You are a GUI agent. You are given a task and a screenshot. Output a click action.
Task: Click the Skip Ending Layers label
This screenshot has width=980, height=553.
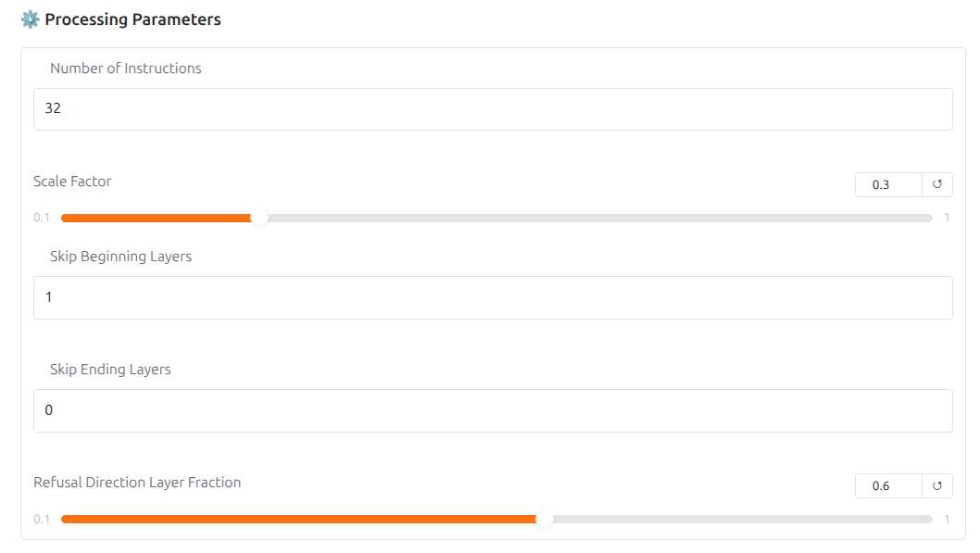pos(110,369)
